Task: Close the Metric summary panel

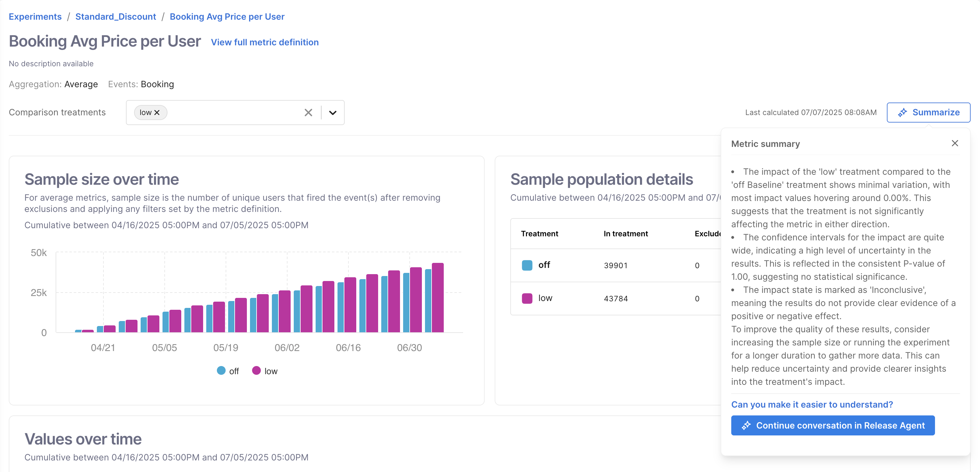Action: [954, 143]
